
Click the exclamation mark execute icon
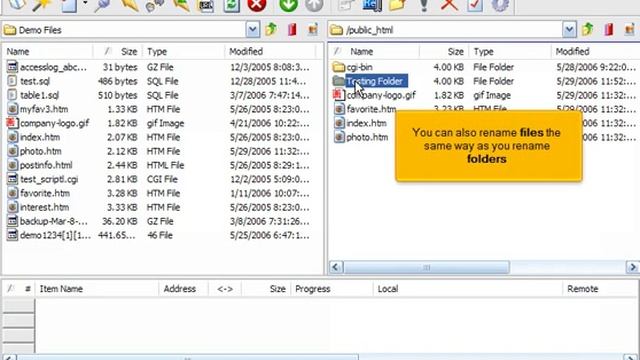point(424,5)
